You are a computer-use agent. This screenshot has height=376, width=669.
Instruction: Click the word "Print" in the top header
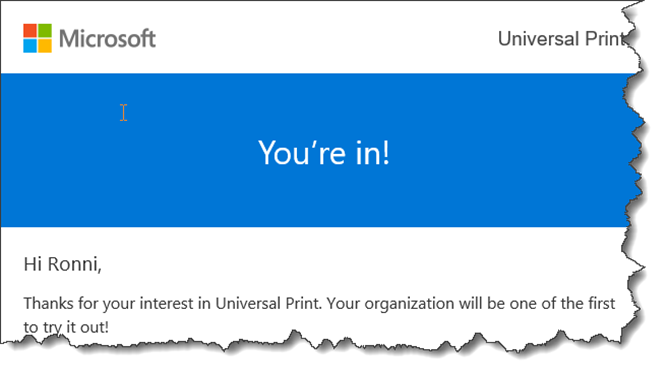pyautogui.click(x=606, y=39)
